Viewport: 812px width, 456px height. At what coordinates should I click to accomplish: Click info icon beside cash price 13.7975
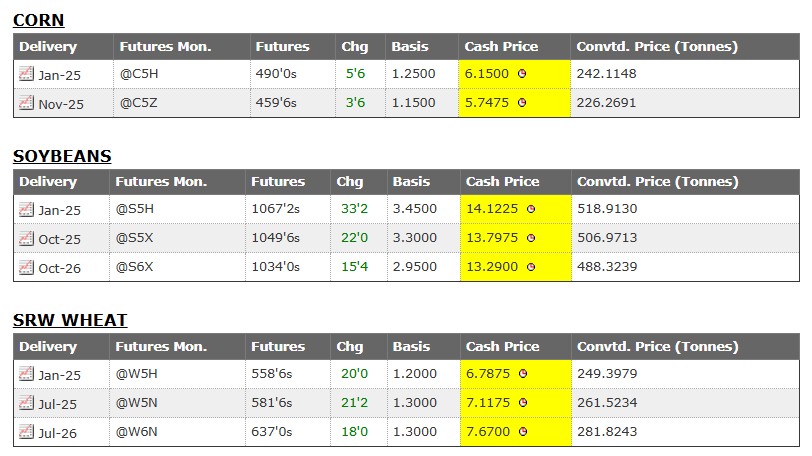(531, 238)
